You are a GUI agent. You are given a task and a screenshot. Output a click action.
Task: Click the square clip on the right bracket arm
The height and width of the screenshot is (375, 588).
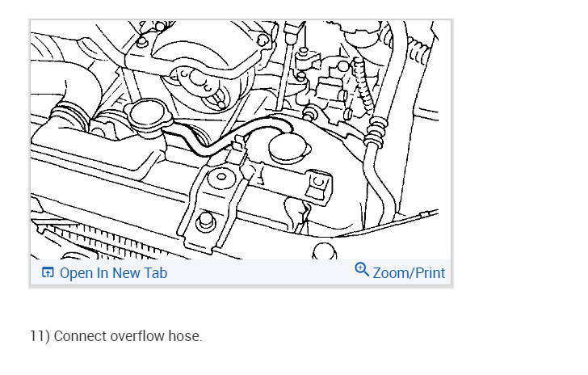[318, 184]
